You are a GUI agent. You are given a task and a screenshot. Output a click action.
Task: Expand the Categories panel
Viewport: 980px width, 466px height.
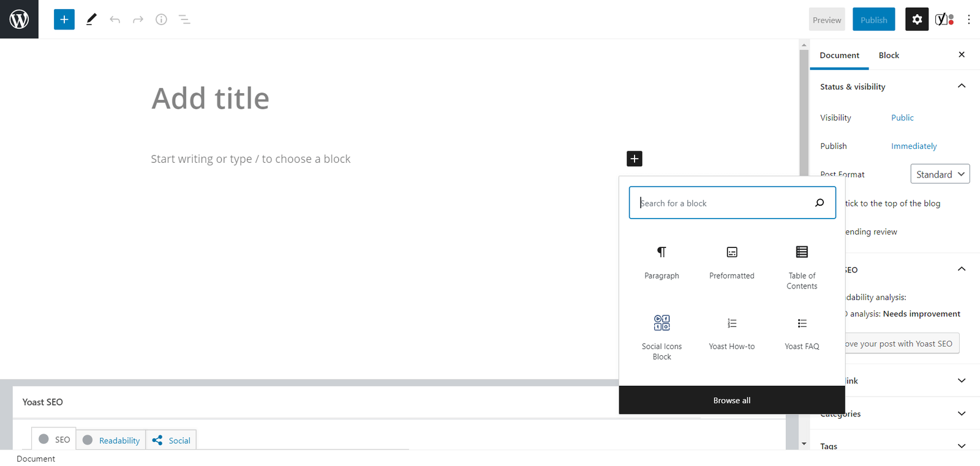coord(961,413)
